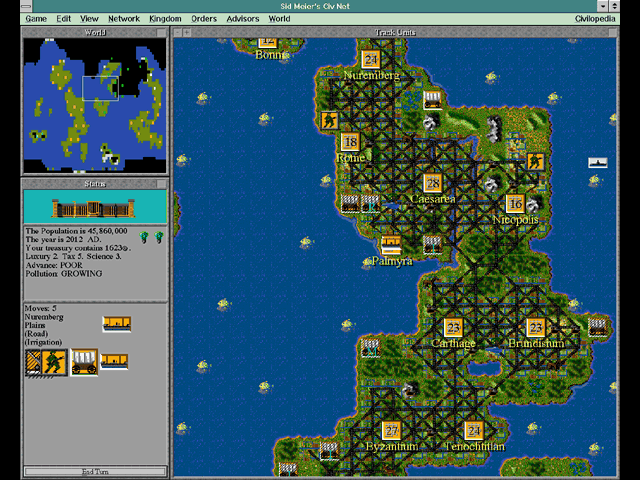The height and width of the screenshot is (480, 640).
Task: Click the Population is 45,860,000 text
Action: [76, 231]
